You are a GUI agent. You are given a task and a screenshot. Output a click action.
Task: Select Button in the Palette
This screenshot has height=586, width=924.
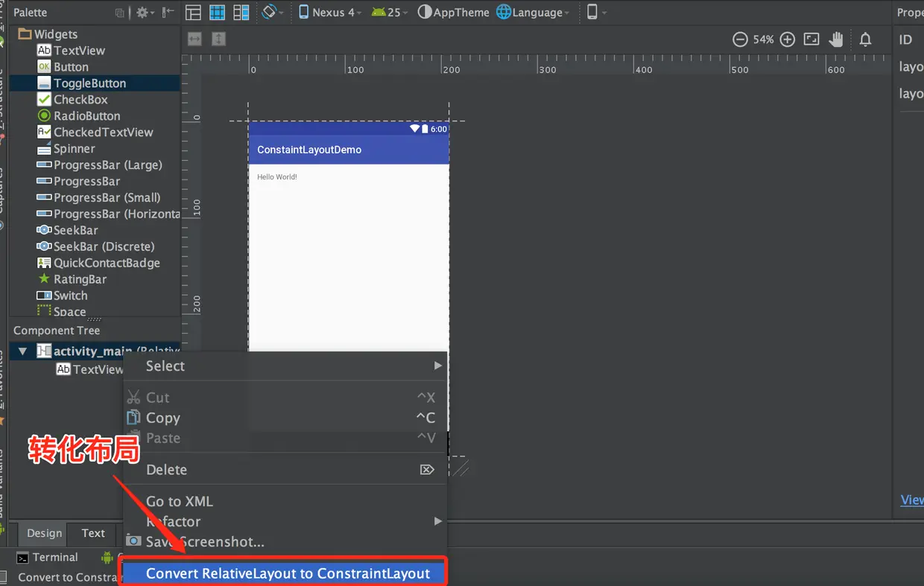click(63, 67)
